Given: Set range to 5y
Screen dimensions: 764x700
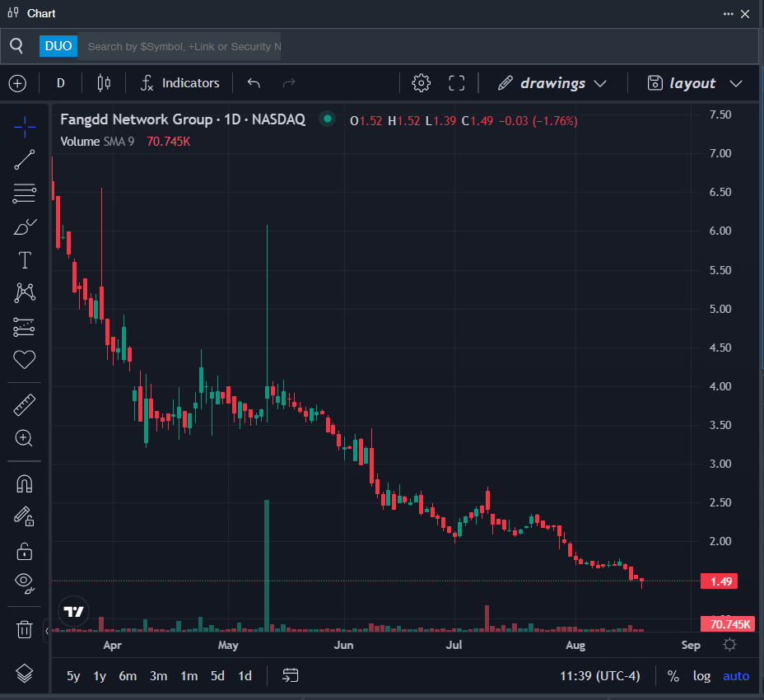Looking at the screenshot, I should tap(73, 675).
